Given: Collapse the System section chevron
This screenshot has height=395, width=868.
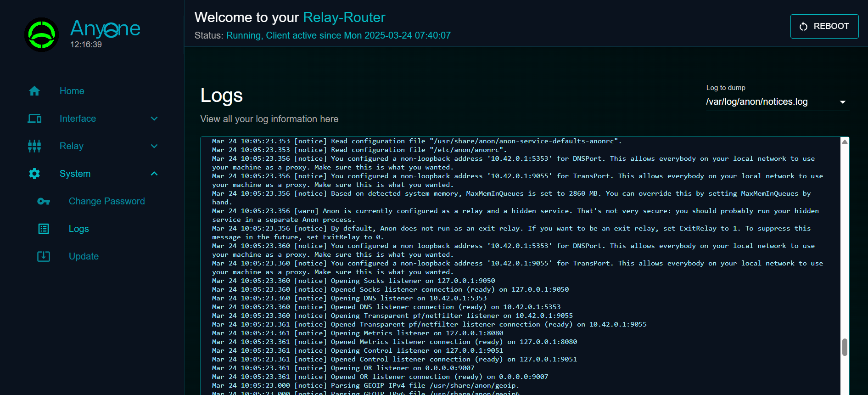Looking at the screenshot, I should point(154,174).
